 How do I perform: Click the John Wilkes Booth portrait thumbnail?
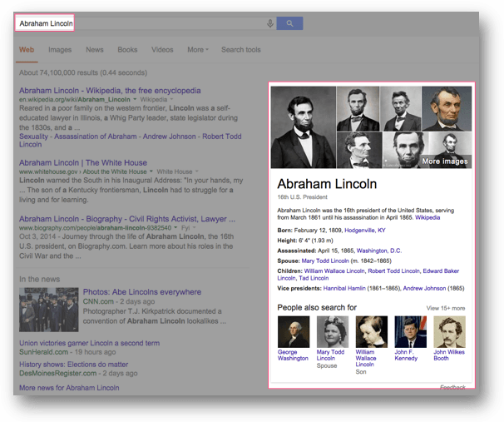coord(449,331)
